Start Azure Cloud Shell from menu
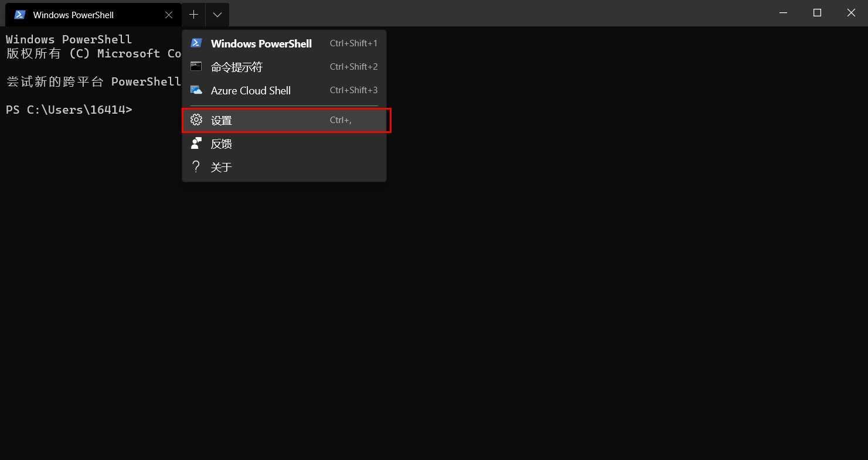 (x=284, y=90)
